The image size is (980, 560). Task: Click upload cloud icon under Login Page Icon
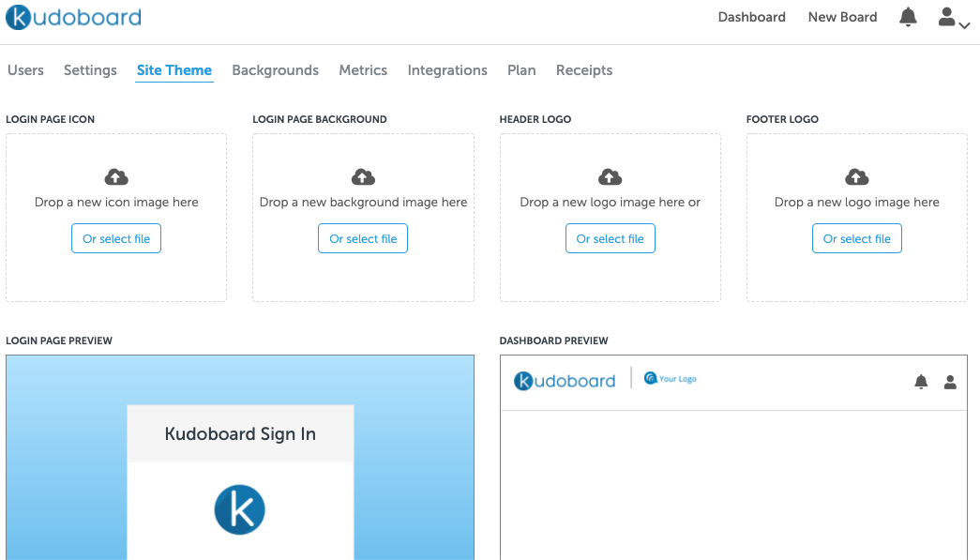[x=116, y=177]
